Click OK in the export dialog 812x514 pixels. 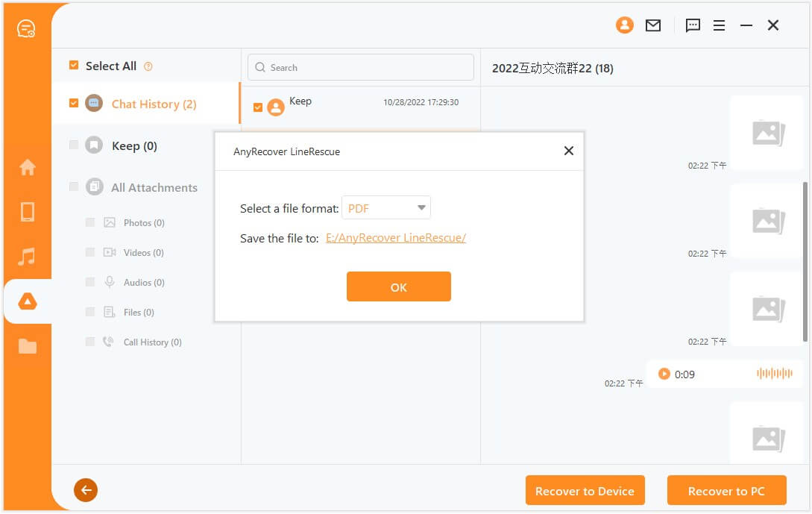[399, 286]
